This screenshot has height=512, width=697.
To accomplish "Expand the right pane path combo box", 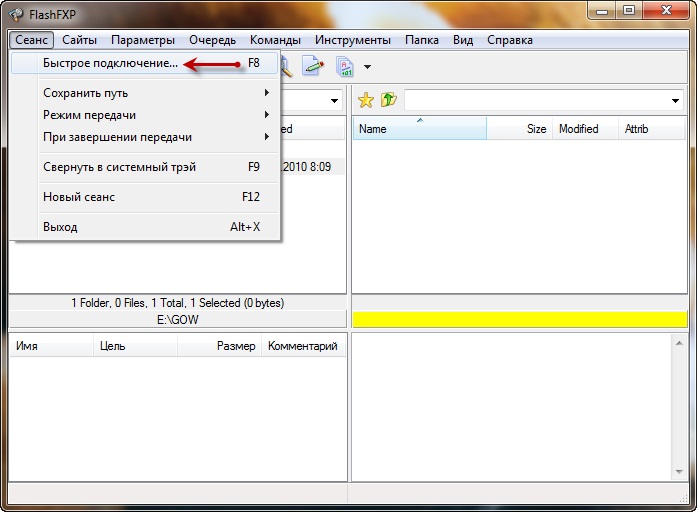I will pos(676,101).
